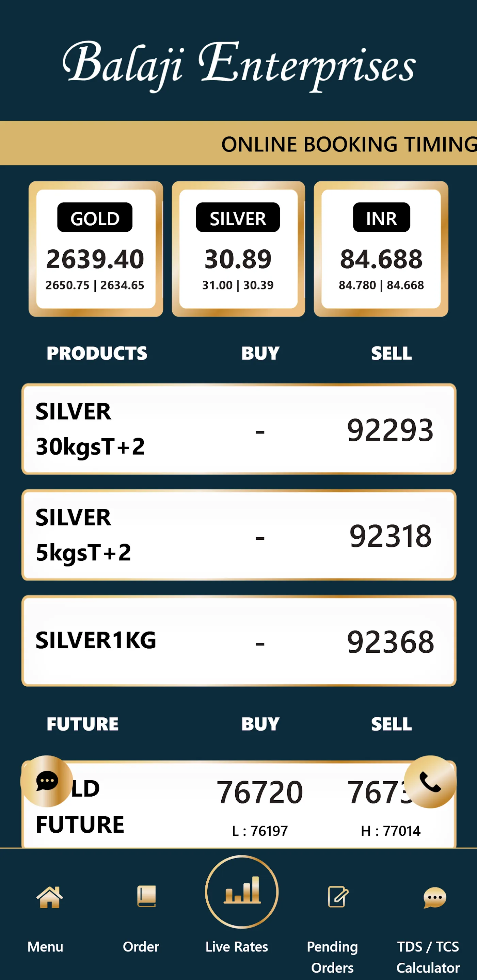Open the Pending Orders edit icon
Viewport: 477px width, 980px height.
pyautogui.click(x=338, y=897)
